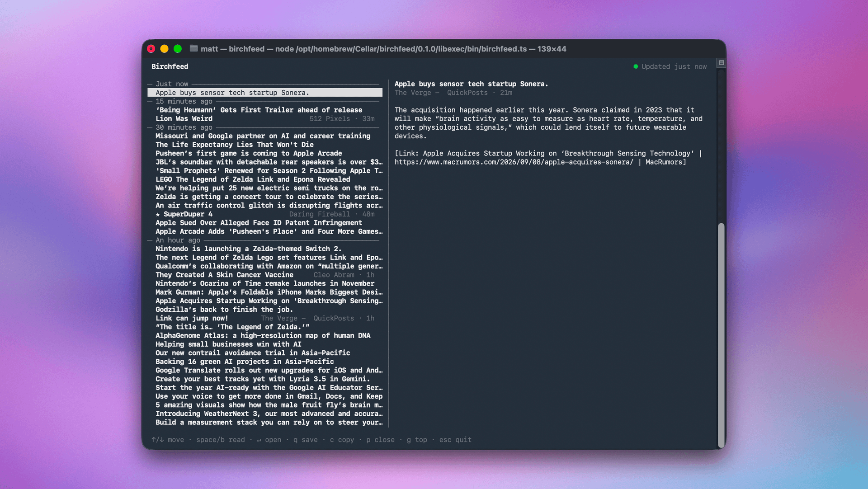Screen dimensions: 868x489
Task: Select 'AlphaGenome Atlas' headline
Action: 263,335
